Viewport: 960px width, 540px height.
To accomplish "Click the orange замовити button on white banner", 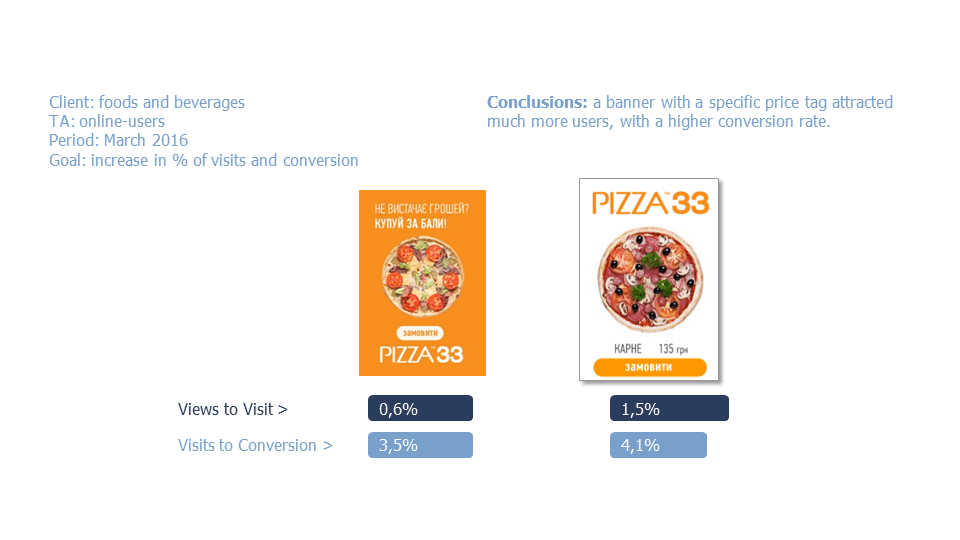I will pyautogui.click(x=650, y=367).
